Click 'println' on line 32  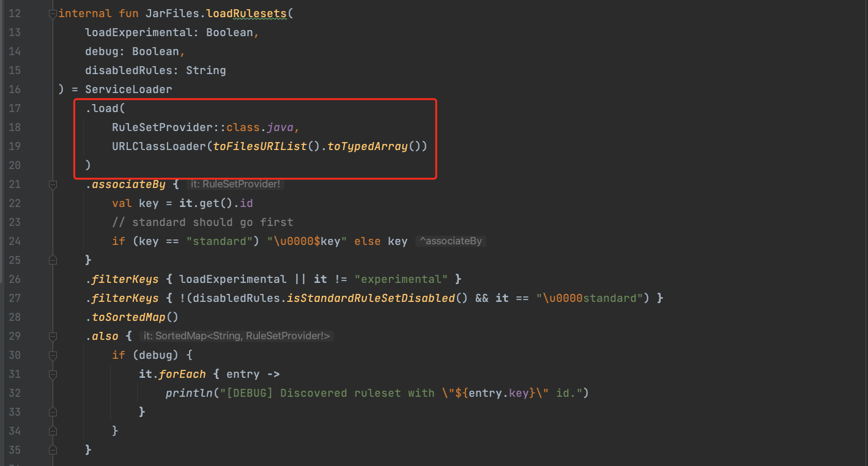click(x=189, y=393)
